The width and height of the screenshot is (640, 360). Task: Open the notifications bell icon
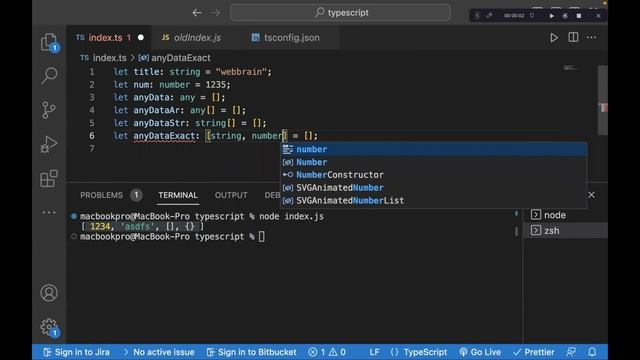(x=592, y=352)
